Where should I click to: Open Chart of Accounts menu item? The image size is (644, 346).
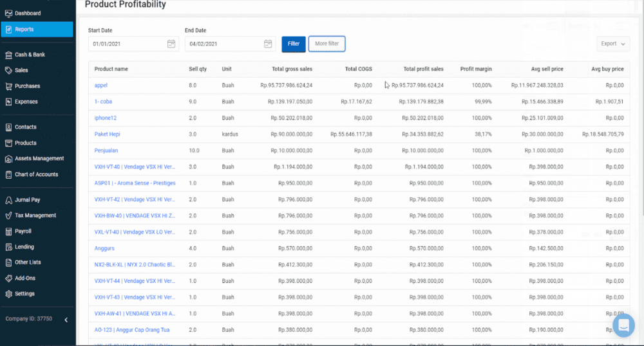[37, 175]
